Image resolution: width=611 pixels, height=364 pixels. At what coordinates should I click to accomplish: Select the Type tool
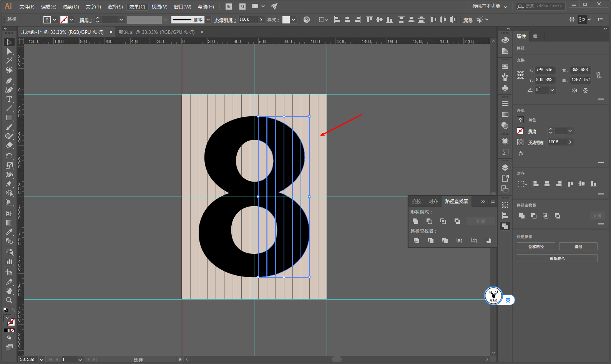(x=9, y=99)
